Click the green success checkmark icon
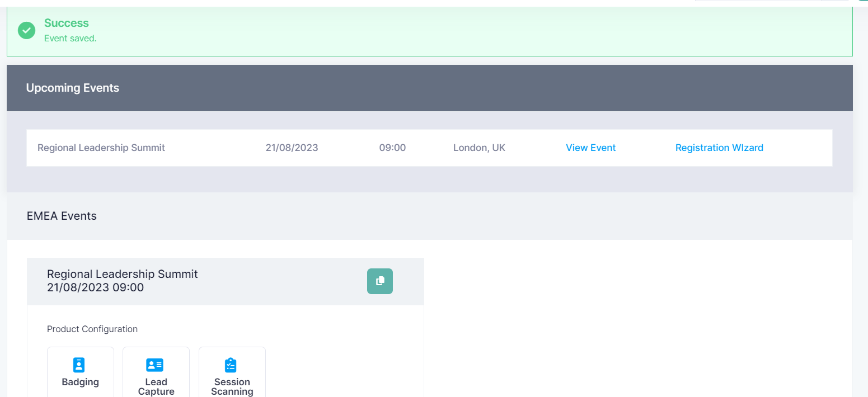 pyautogui.click(x=26, y=30)
